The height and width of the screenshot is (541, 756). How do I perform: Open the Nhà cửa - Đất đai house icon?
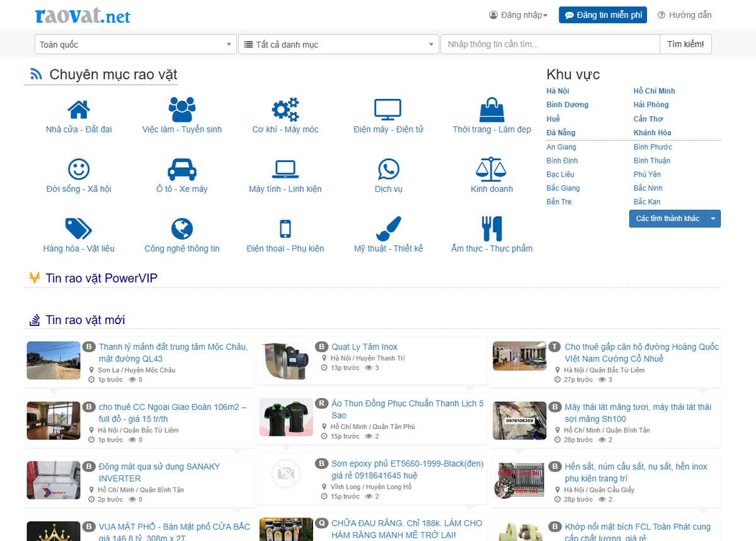(78, 109)
